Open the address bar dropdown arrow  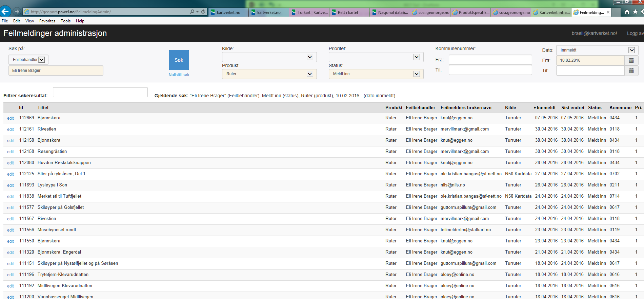tap(197, 12)
